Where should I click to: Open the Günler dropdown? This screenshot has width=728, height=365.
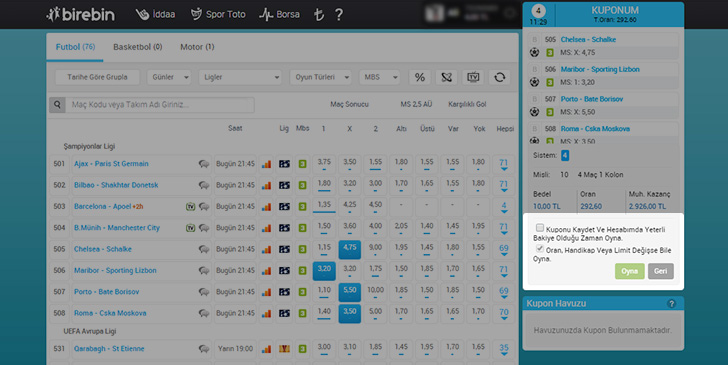(169, 77)
